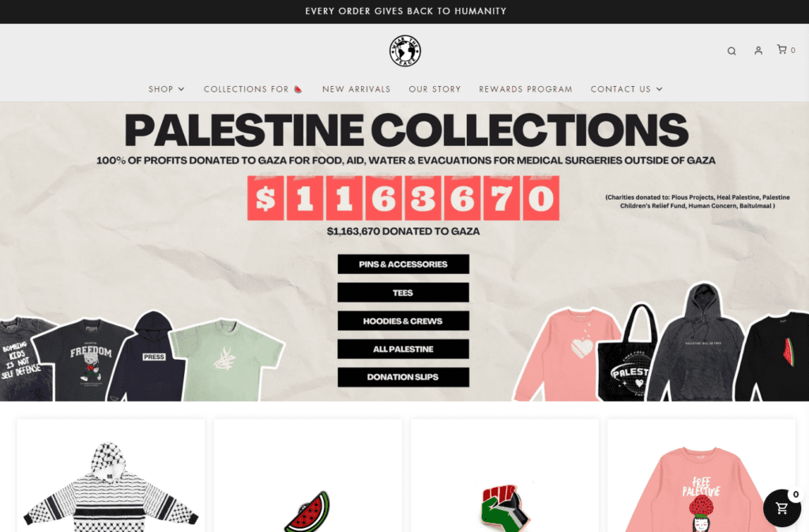Open the All Palestine collection button
809x532 pixels.
tap(404, 349)
